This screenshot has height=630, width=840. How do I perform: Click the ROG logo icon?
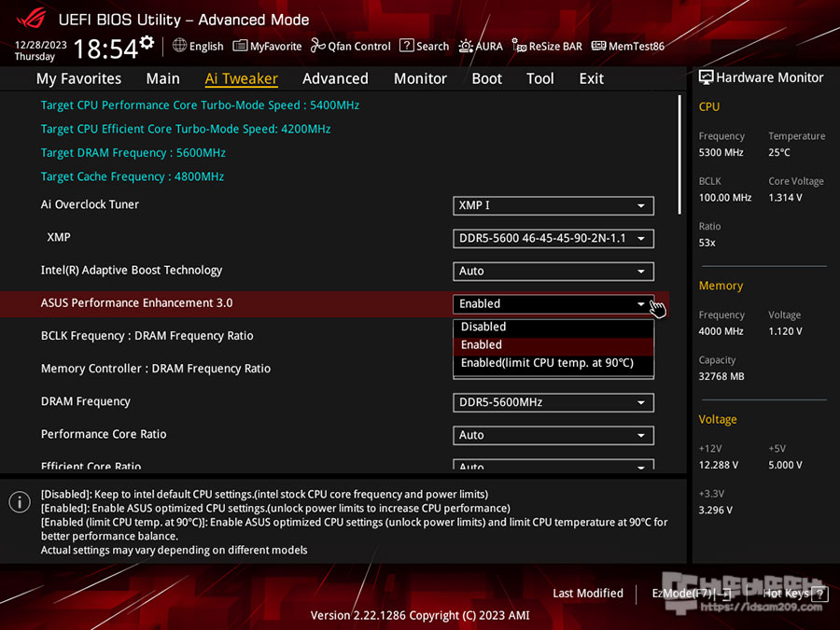31,20
